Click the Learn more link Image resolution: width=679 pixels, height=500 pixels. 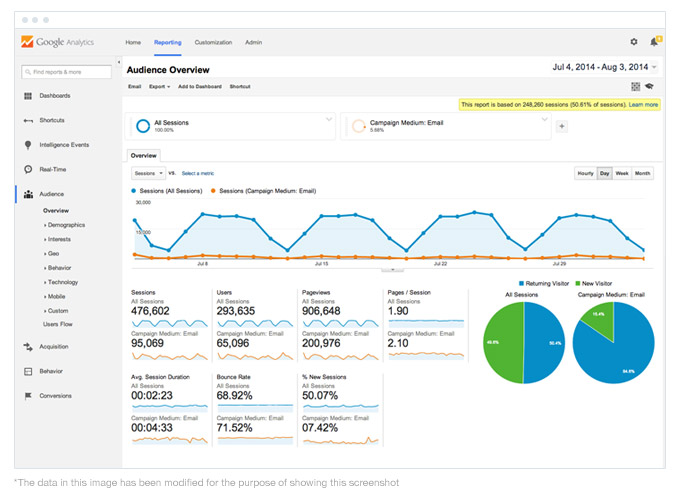pos(643,105)
